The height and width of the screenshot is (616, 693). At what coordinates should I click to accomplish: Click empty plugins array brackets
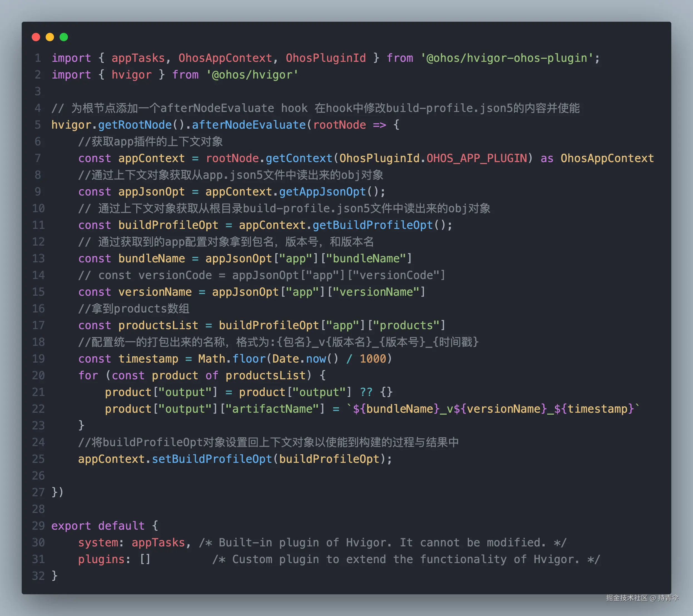[x=145, y=559]
